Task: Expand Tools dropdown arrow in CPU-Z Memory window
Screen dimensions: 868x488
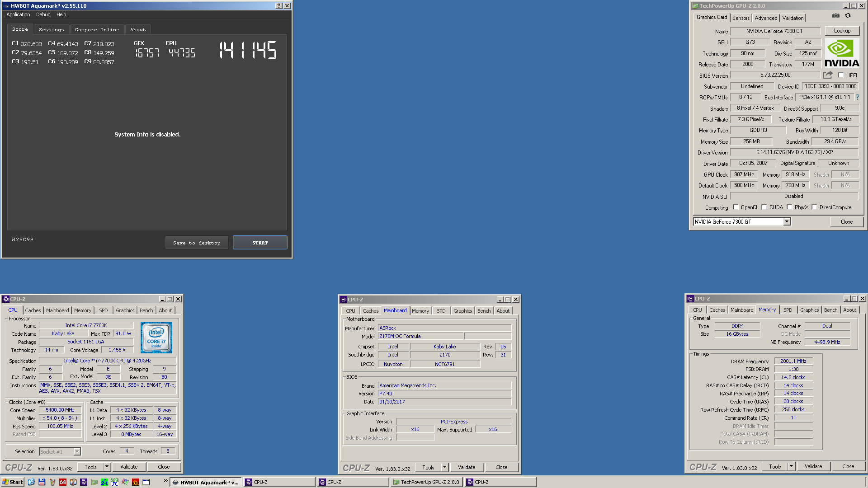Action: click(791, 466)
